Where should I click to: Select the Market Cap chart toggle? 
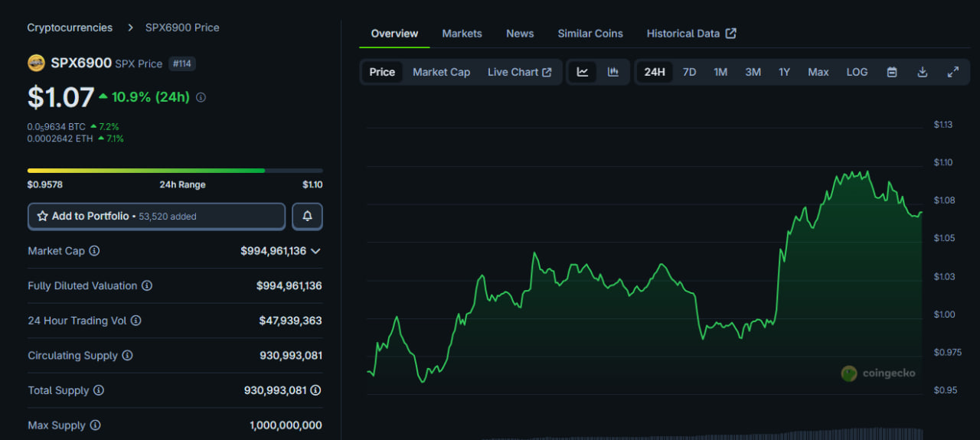coord(441,72)
